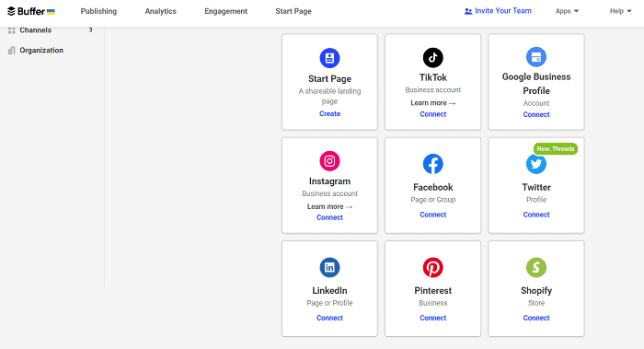Click Connect for Facebook
Viewport: 644px width, 349px height.
coord(433,215)
